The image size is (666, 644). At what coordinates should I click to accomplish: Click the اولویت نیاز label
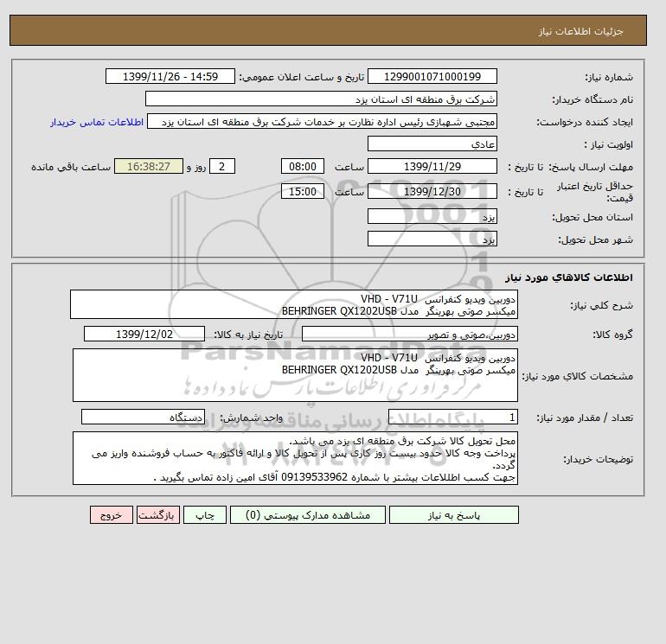[x=609, y=144]
